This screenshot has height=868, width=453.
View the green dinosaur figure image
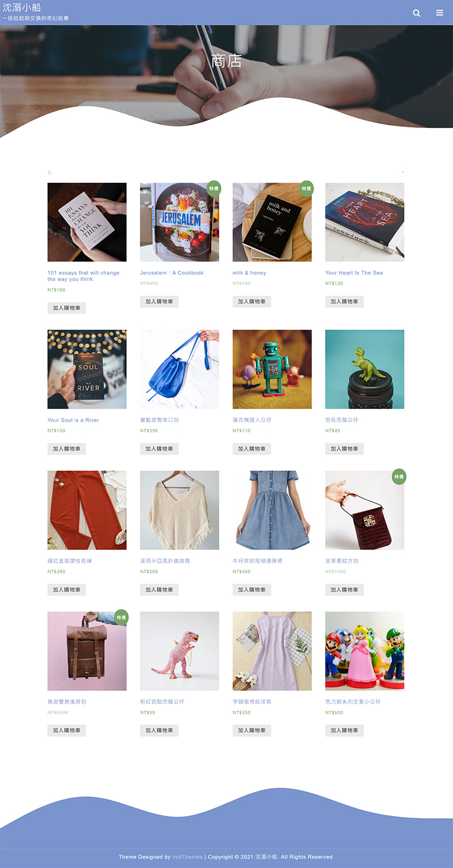365,369
